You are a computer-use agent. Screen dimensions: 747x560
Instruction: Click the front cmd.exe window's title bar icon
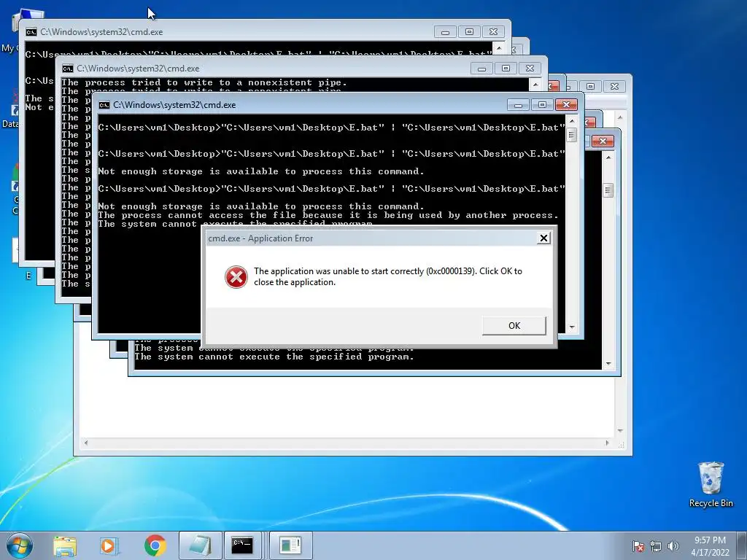104,105
